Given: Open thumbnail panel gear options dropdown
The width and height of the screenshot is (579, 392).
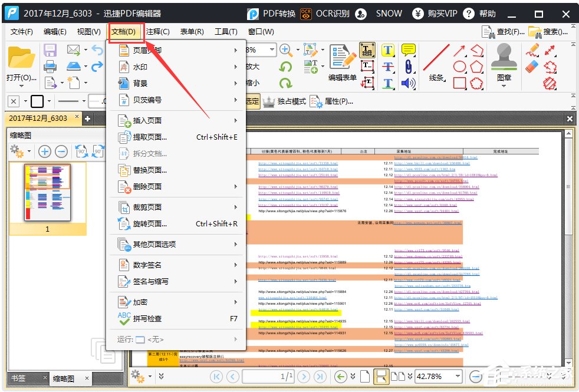Looking at the screenshot, I should pos(20,151).
